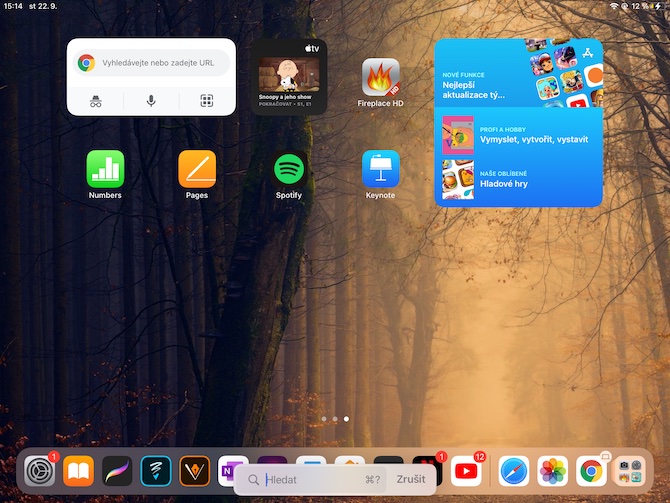
Task: Tap the Chrome widget URL search field
Action: [x=151, y=63]
